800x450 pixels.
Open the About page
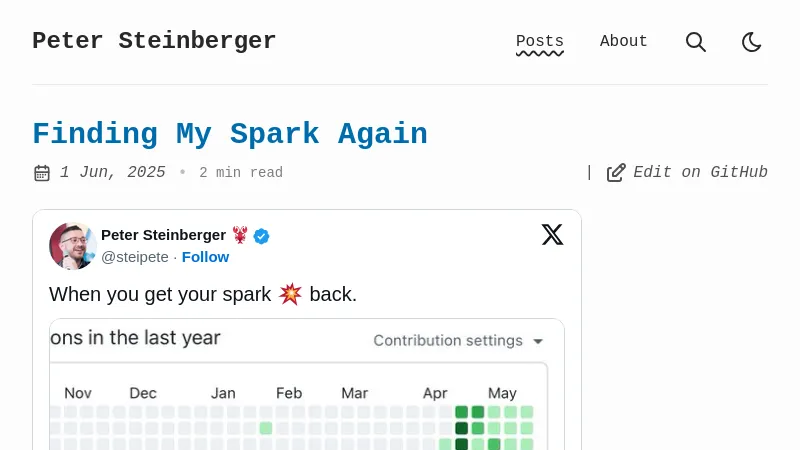(x=624, y=42)
